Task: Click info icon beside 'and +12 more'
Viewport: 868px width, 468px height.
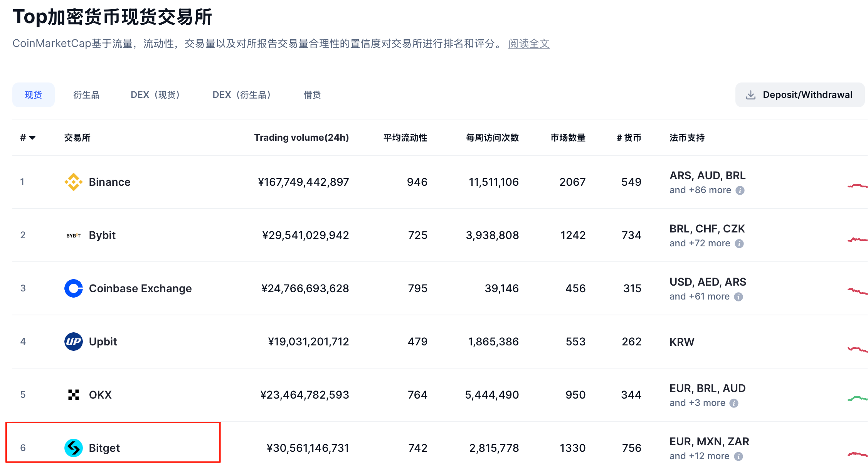Action: (738, 456)
